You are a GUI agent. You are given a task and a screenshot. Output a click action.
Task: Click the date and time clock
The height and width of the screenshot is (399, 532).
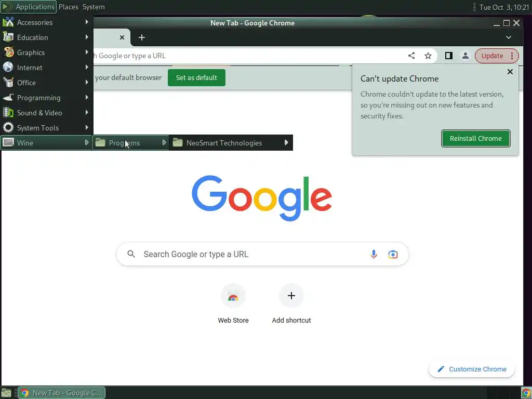click(504, 7)
